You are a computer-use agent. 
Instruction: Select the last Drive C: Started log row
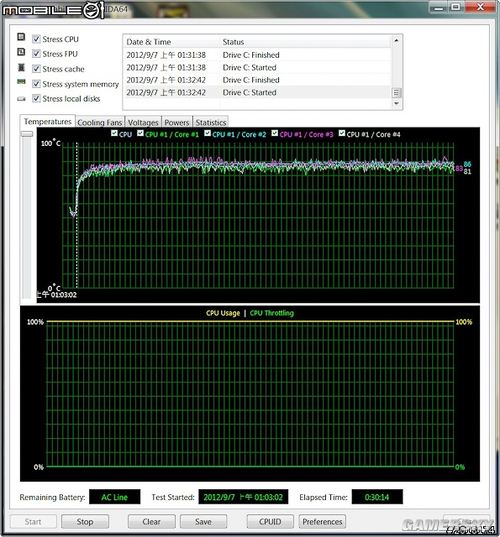point(257,92)
